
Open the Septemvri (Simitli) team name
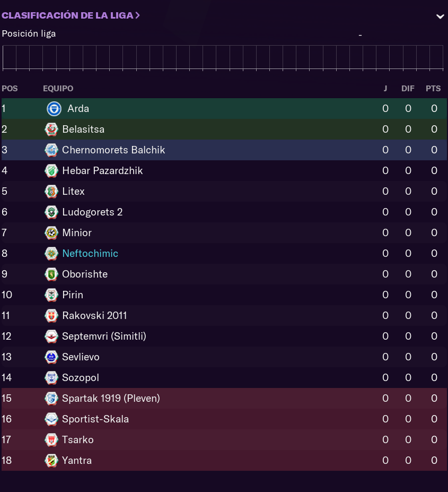tap(104, 336)
